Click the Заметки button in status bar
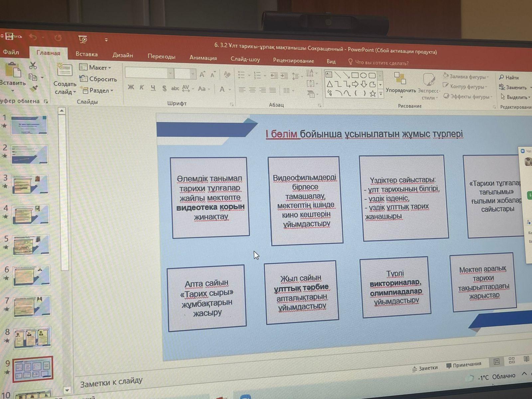Screen dimensions: 532x399 pos(425,368)
